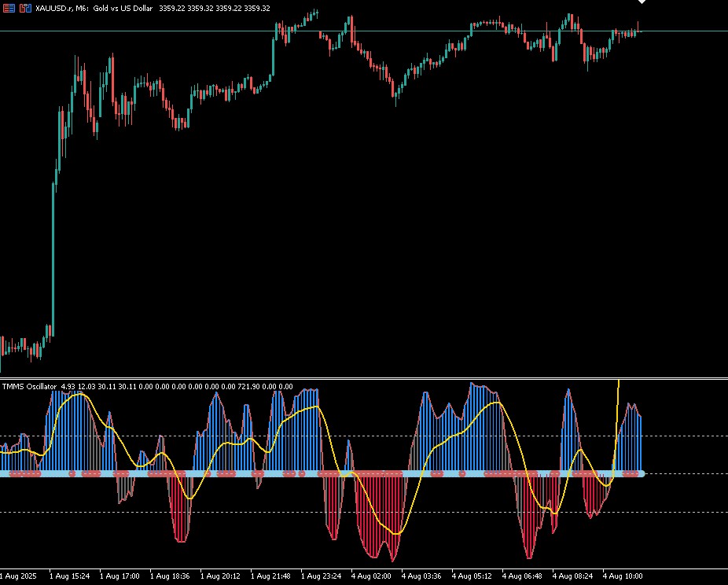The image size is (728, 585).
Task: Click the white chart shift marker
Action: (642, 2)
